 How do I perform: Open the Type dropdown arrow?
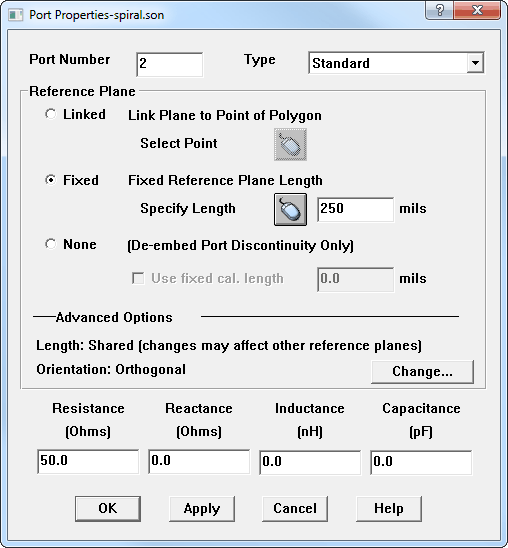(475, 63)
